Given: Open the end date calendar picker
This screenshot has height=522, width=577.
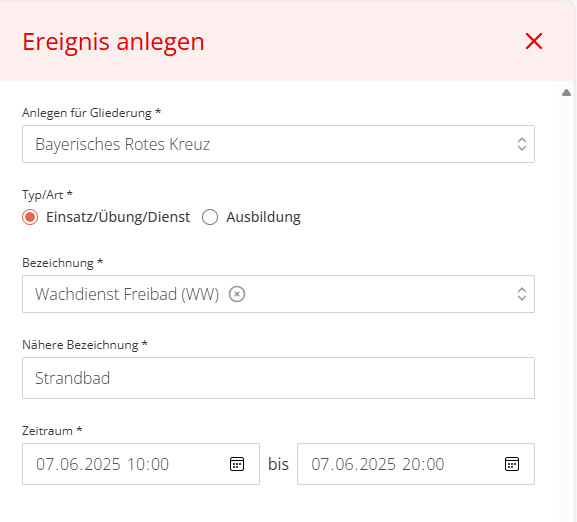Looking at the screenshot, I should point(511,464).
